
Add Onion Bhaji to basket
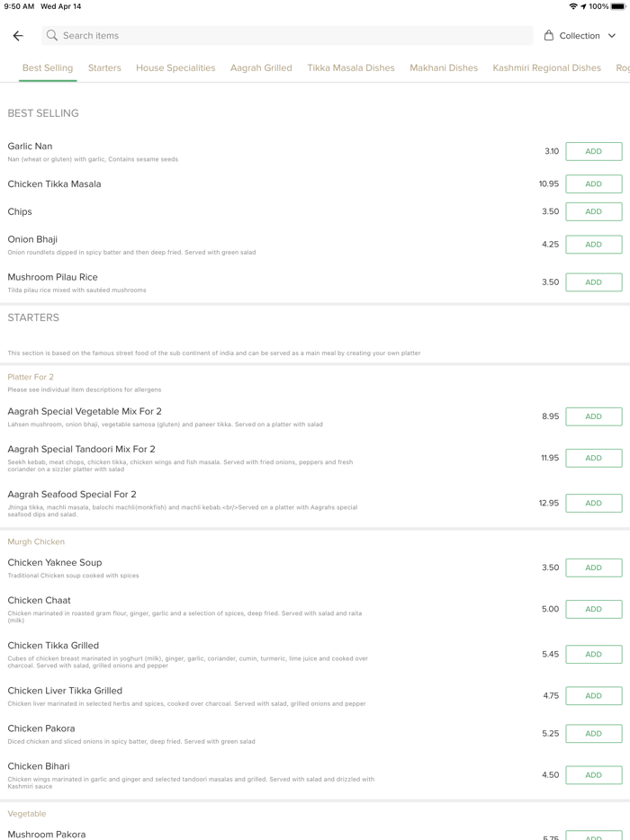593,245
